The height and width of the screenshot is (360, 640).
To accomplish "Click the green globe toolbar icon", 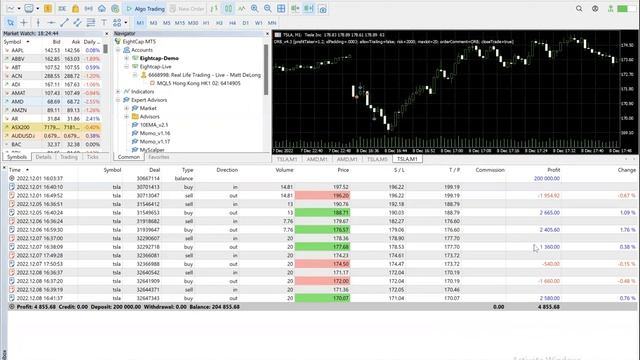I will (x=115, y=9).
